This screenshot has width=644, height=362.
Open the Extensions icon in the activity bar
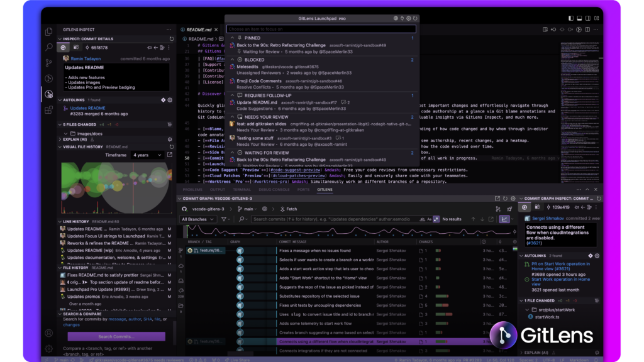(x=49, y=109)
